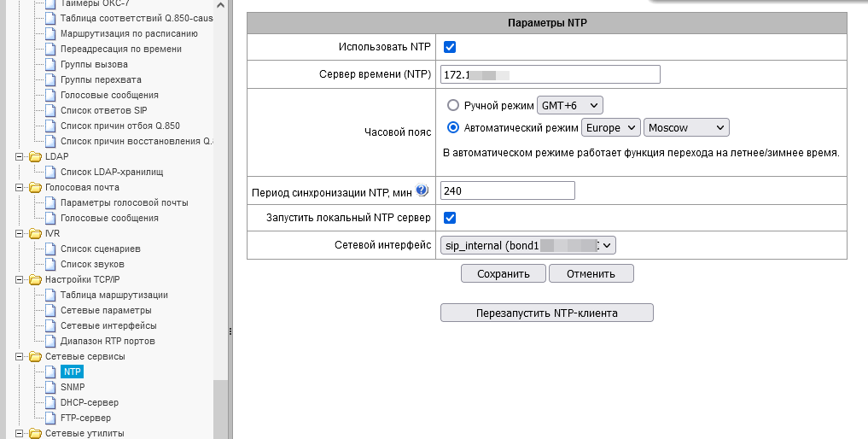Image resolution: width=868 pixels, height=439 pixels.
Task: Click the FTP-сервер document icon
Action: point(50,418)
